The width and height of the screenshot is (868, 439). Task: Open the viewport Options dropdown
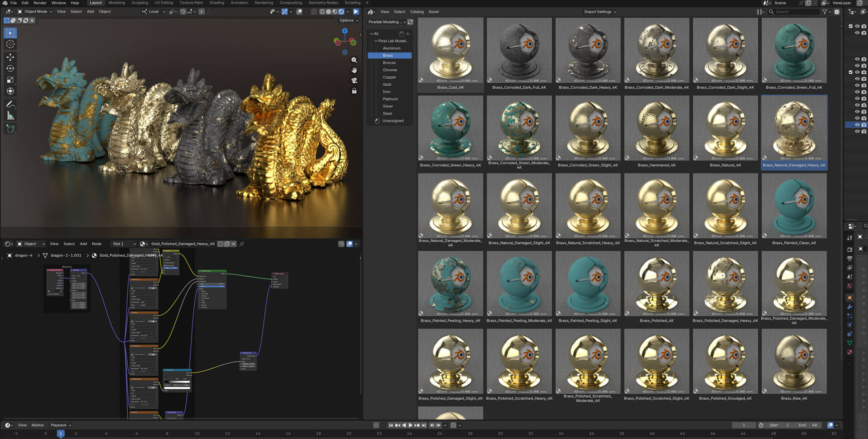[349, 20]
